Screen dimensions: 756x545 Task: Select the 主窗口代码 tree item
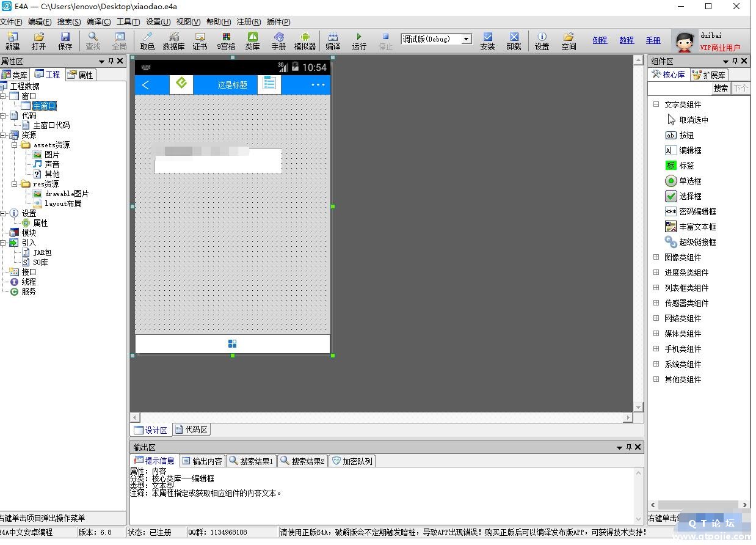(51, 125)
